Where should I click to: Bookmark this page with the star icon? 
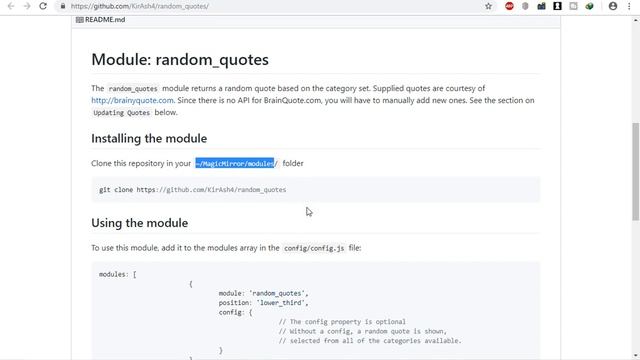(x=488, y=6)
